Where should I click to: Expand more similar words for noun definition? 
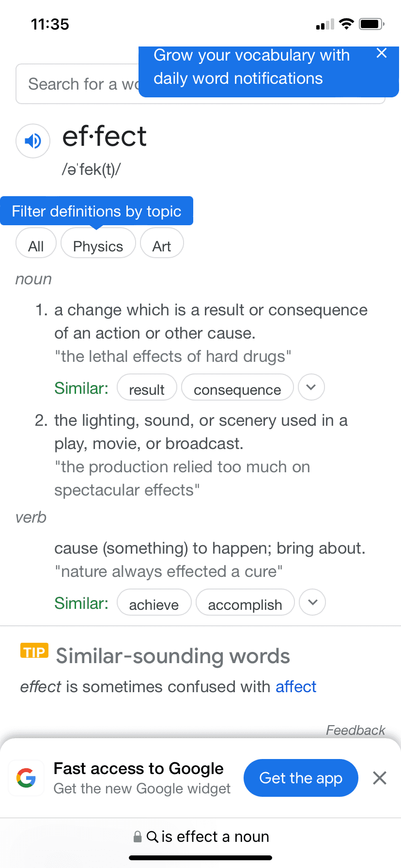(311, 387)
